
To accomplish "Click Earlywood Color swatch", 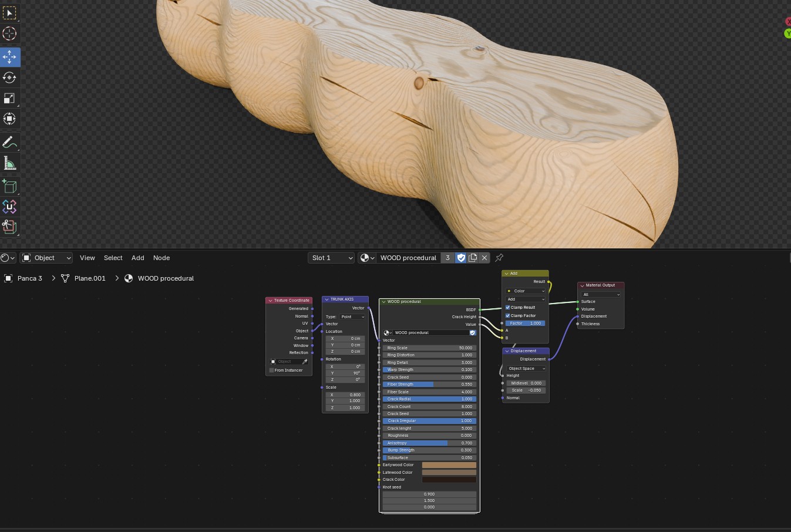I will click(x=449, y=465).
